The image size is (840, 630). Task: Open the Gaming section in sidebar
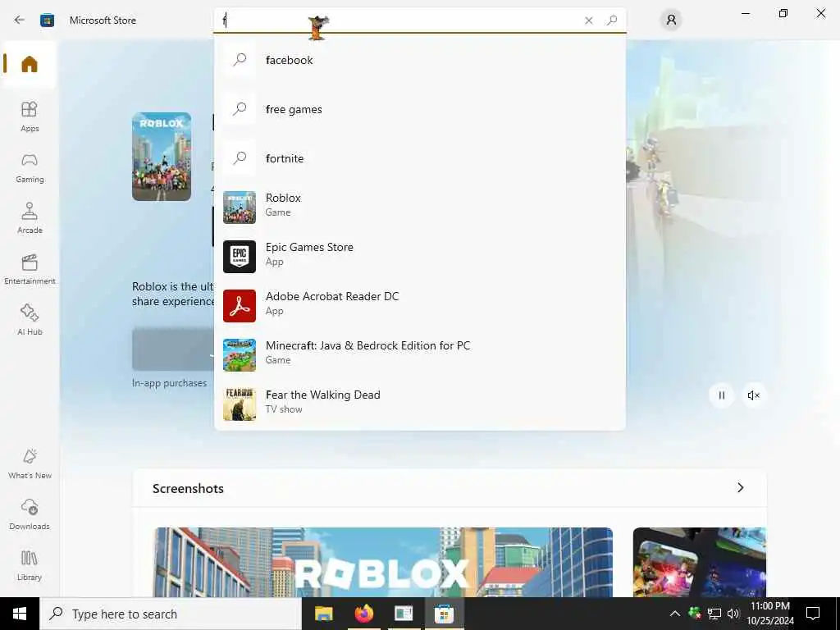[30, 167]
